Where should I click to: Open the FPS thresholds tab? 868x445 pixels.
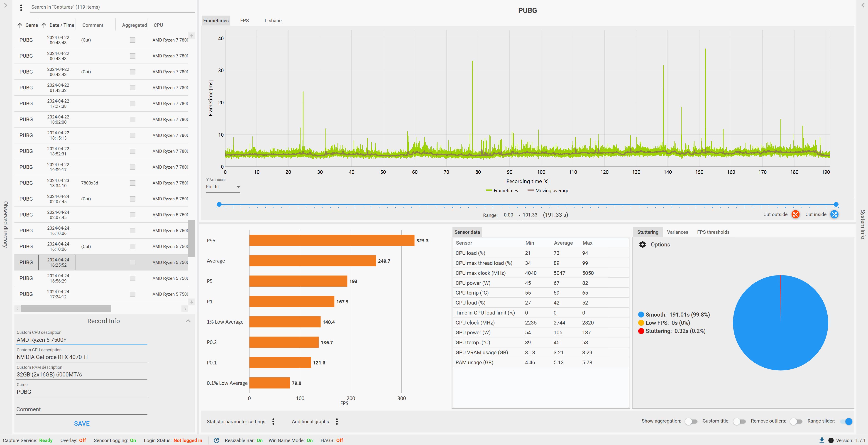pos(713,232)
